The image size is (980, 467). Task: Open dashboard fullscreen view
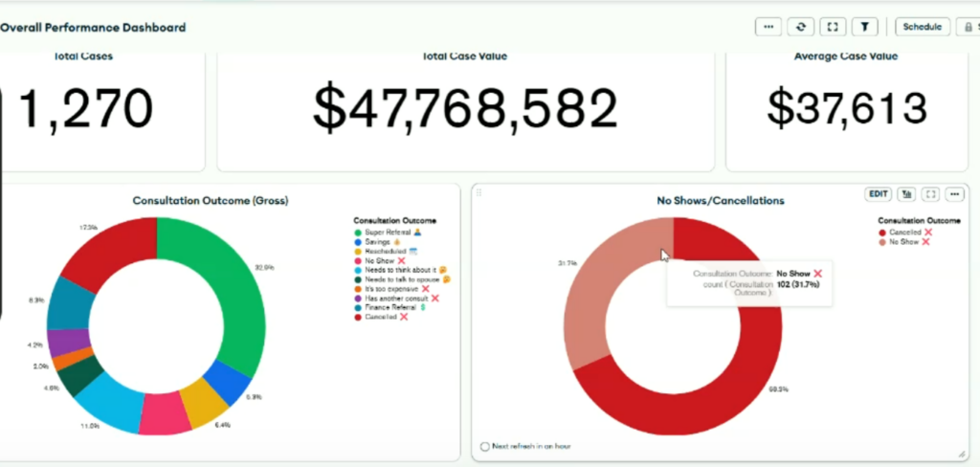(x=833, y=27)
